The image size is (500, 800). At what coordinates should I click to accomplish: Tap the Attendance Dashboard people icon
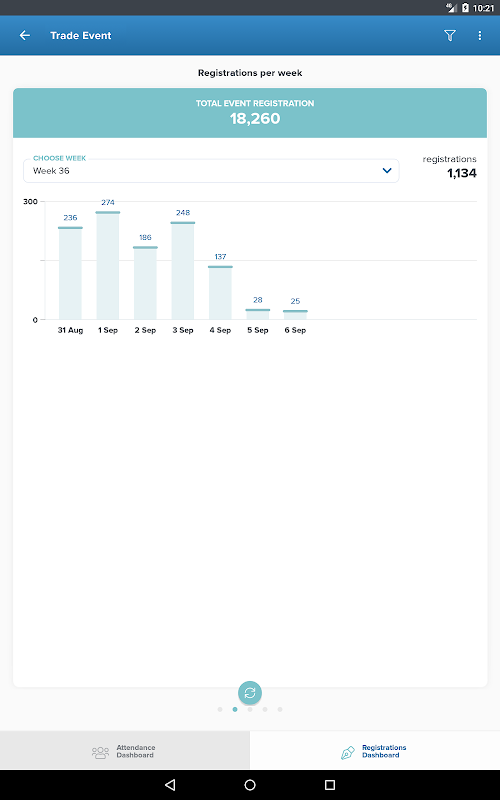(x=101, y=752)
